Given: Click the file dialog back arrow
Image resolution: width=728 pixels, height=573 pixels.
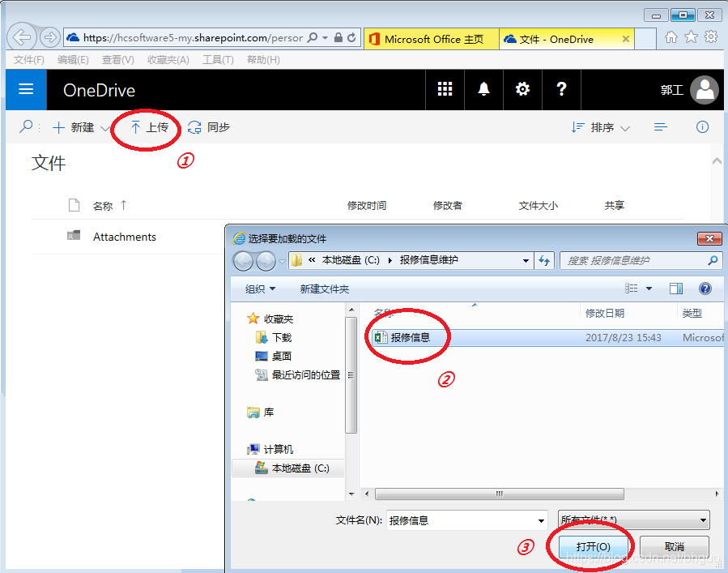Looking at the screenshot, I should pos(243,261).
